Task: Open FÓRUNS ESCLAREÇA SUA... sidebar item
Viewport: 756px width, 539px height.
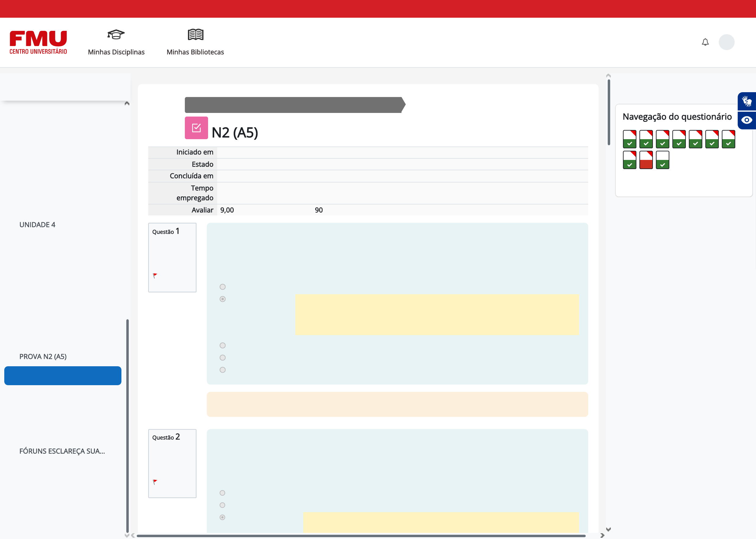Action: click(x=62, y=451)
